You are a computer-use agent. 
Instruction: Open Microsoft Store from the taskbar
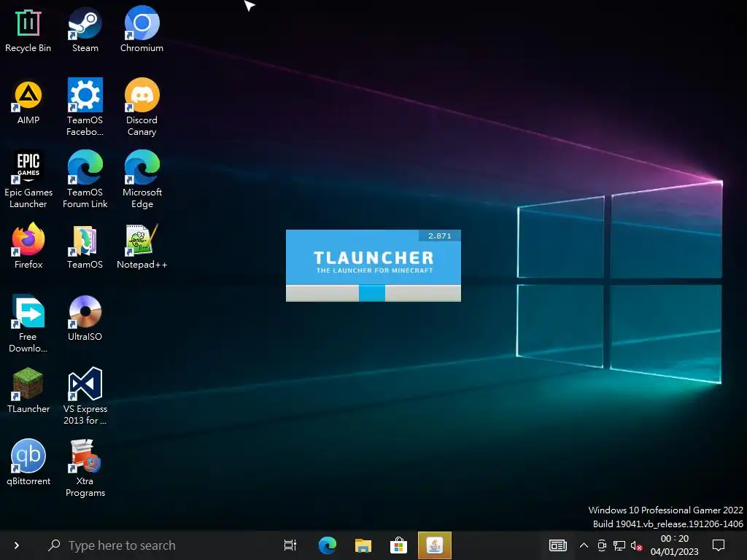[398, 545]
